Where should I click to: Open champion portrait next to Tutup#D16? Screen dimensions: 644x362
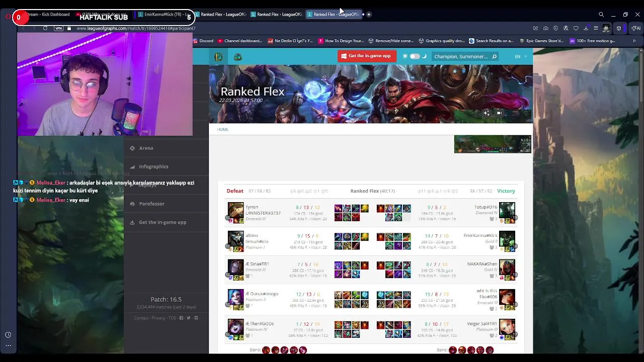507,211
